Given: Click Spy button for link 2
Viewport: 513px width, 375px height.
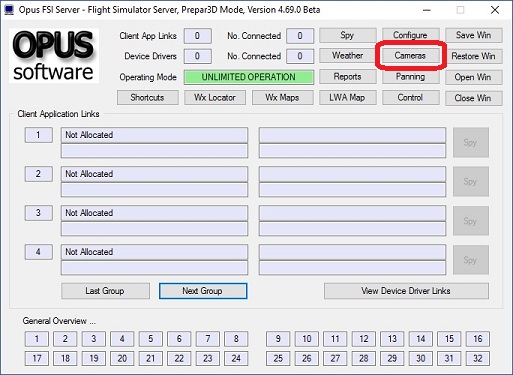Looking at the screenshot, I should [471, 182].
